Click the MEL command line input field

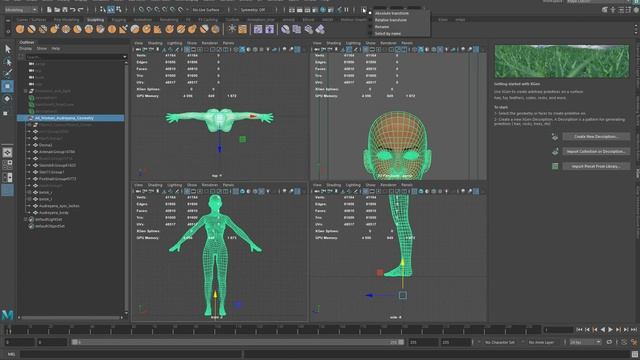[x=131, y=354]
